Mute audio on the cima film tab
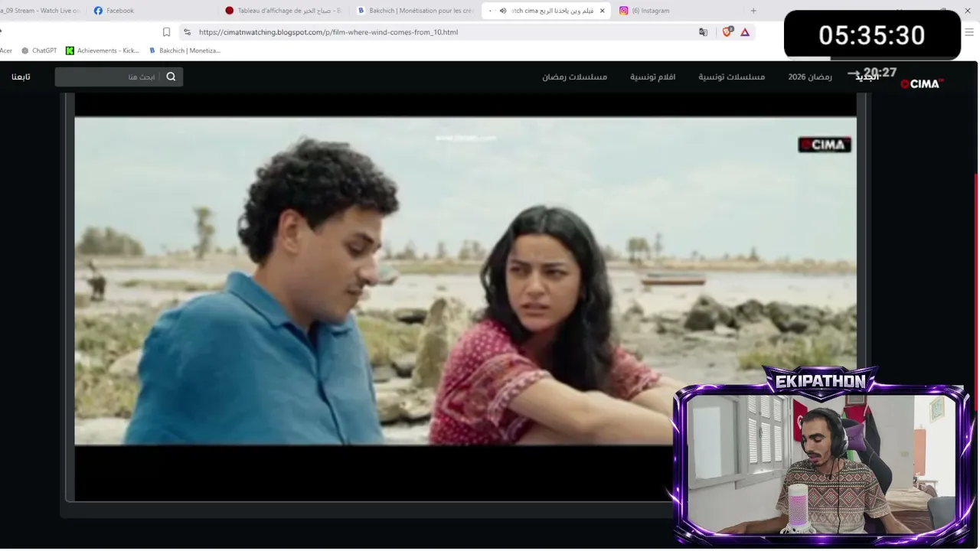Image resolution: width=980 pixels, height=551 pixels. click(x=503, y=11)
